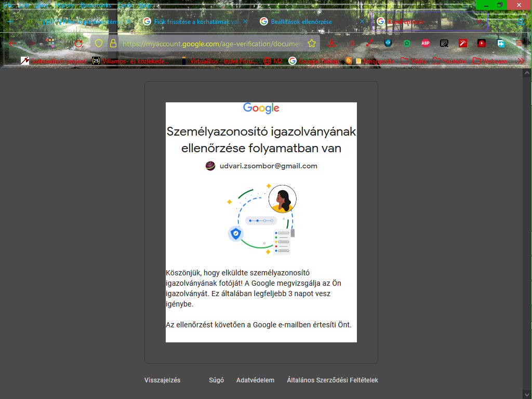The image size is (532, 399).
Task: Open the Edit menu
Action: pos(24,5)
